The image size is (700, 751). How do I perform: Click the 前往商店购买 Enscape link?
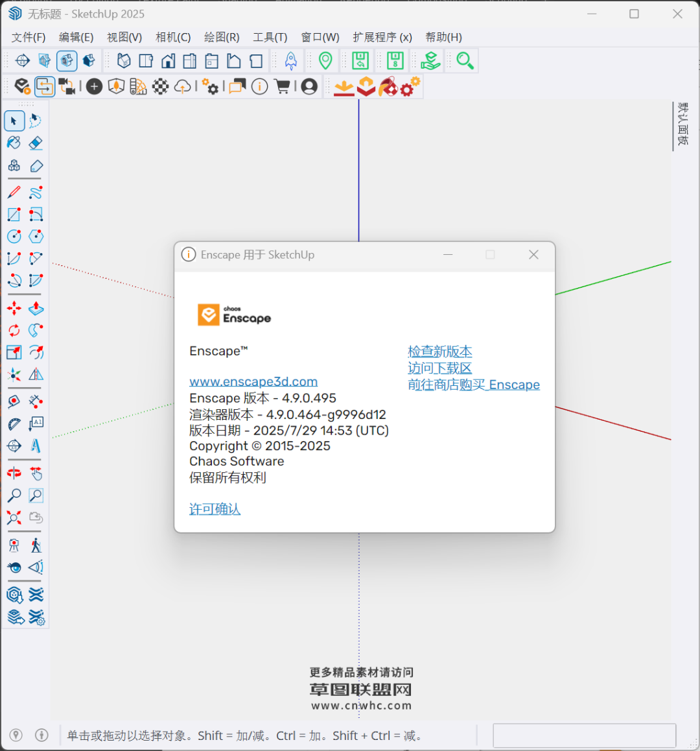click(x=474, y=385)
